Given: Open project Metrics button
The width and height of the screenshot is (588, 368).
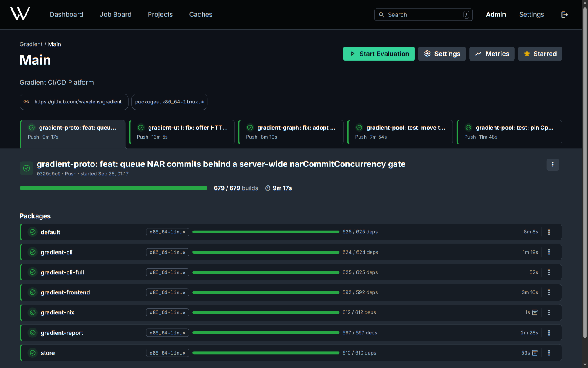Looking at the screenshot, I should (492, 54).
